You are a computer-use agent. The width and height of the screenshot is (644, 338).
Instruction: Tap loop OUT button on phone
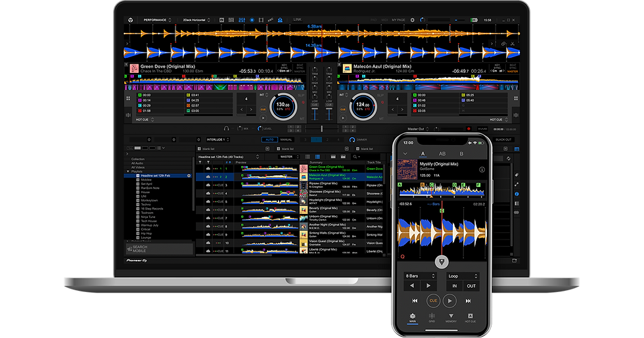click(471, 286)
